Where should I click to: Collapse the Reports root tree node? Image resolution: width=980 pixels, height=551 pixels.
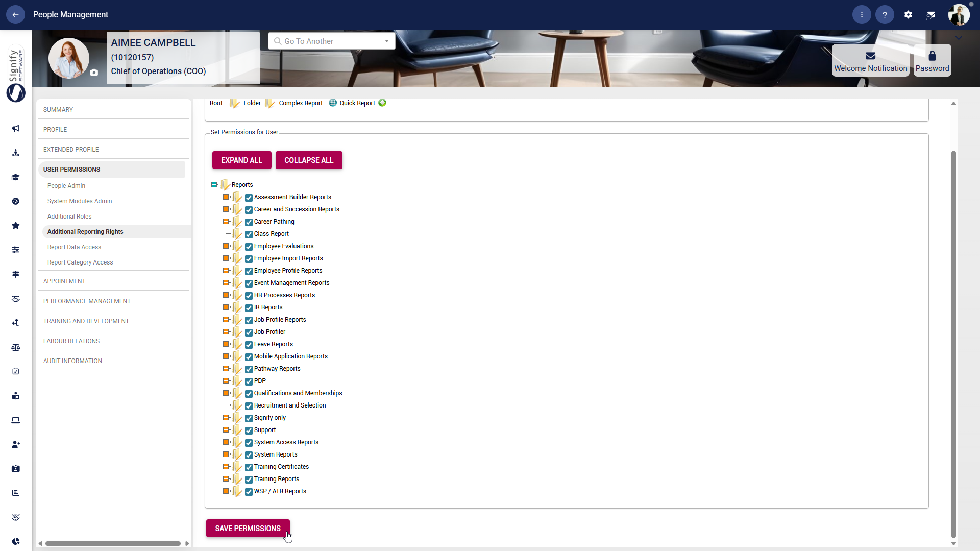pyautogui.click(x=214, y=184)
